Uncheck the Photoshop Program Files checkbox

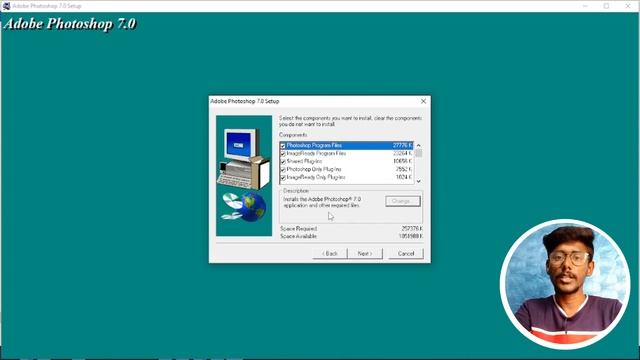click(283, 146)
